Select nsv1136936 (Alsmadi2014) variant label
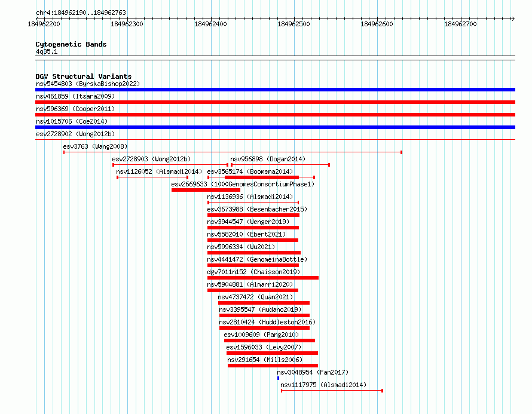Viewport: 532px width, 414px height. (x=250, y=197)
